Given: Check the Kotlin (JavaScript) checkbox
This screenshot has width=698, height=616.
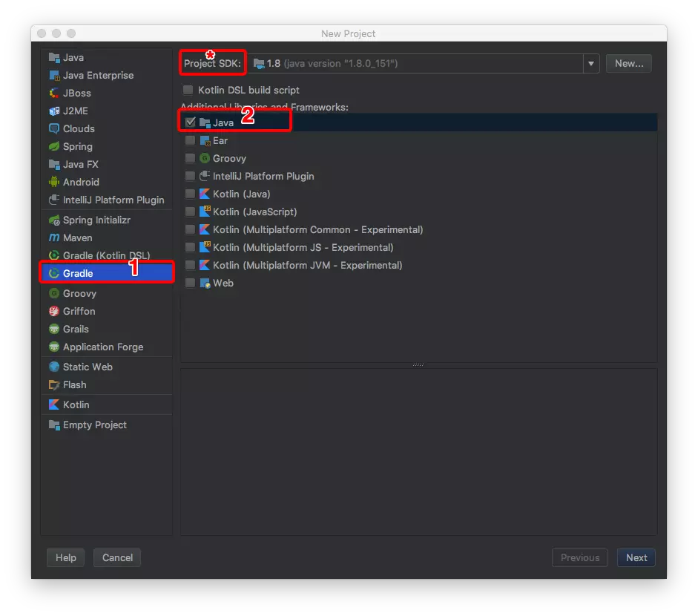Looking at the screenshot, I should [191, 212].
